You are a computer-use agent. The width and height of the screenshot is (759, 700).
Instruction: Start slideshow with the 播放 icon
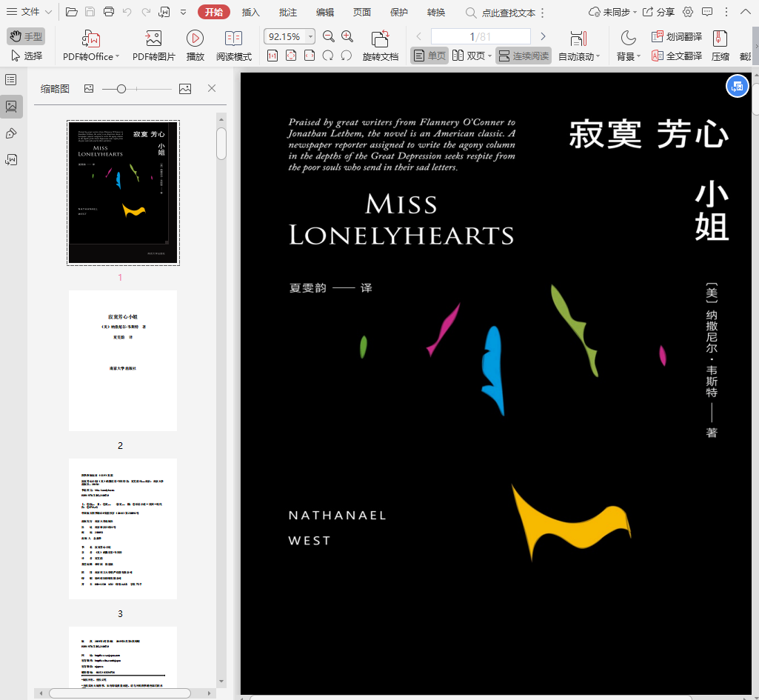point(195,39)
